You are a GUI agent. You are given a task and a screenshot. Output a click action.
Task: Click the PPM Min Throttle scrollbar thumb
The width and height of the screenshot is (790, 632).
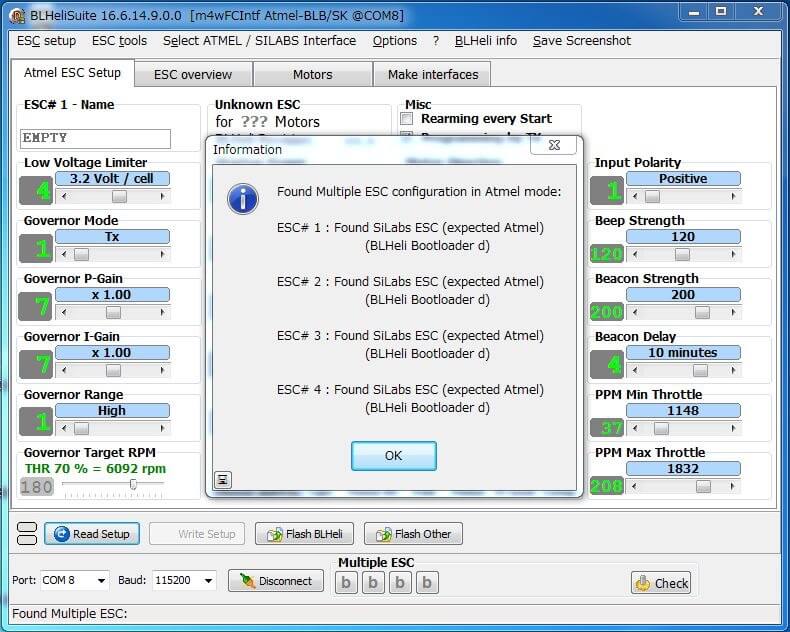coord(661,428)
